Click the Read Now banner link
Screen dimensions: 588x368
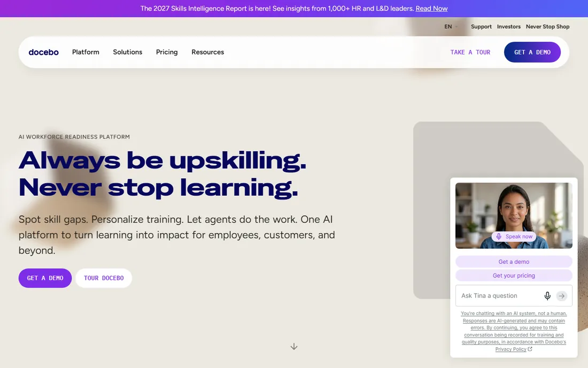pyautogui.click(x=431, y=8)
